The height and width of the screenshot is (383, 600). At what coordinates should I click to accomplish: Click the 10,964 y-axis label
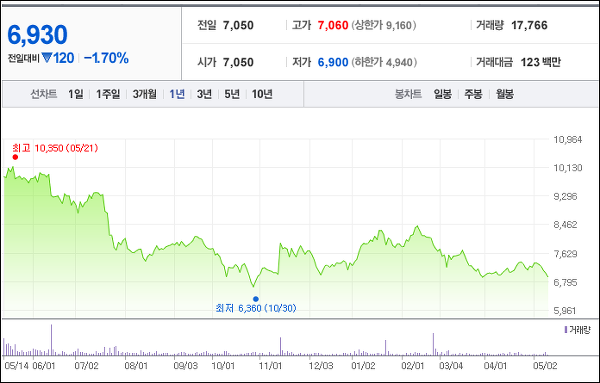click(568, 139)
